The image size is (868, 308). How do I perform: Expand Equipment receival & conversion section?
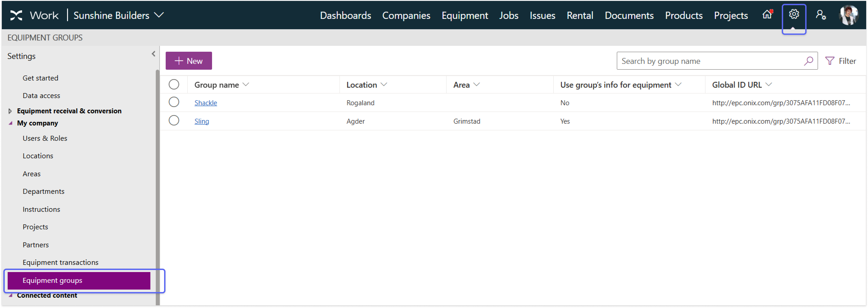[10, 111]
